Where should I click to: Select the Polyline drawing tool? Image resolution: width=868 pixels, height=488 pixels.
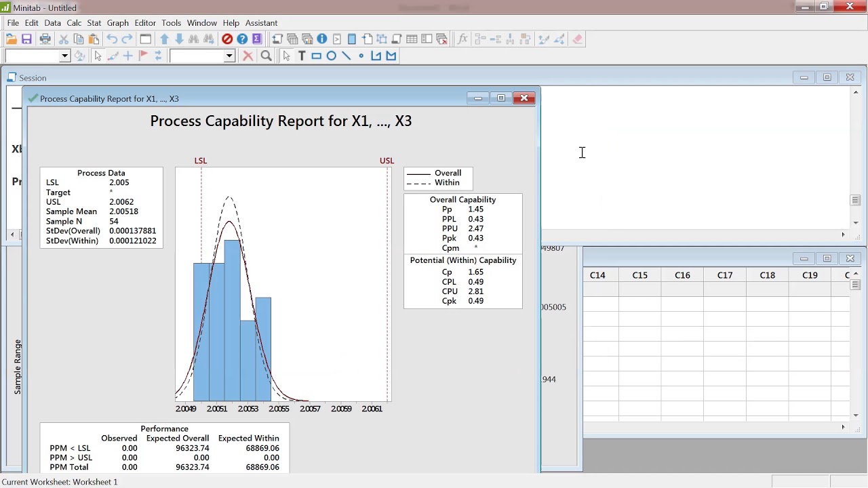click(376, 56)
